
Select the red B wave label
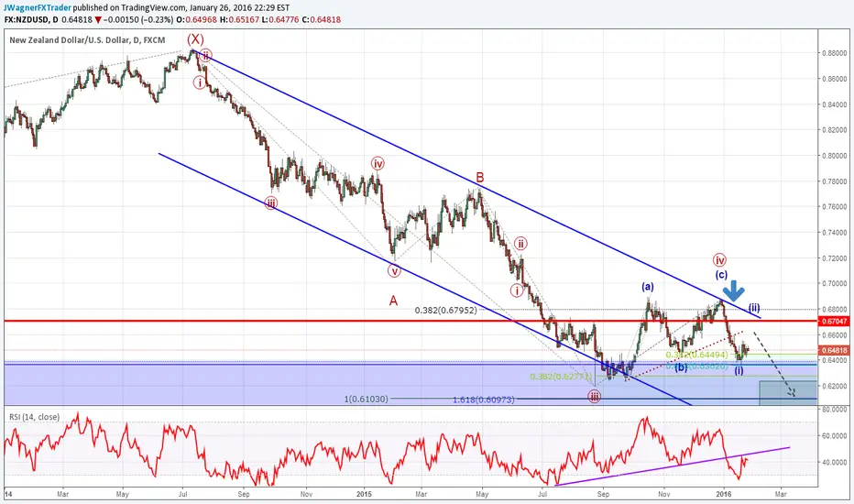480,177
